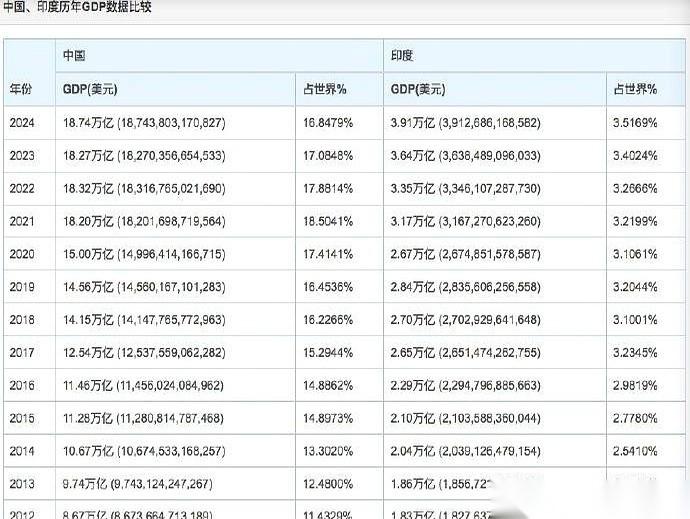Image resolution: width=690 pixels, height=519 pixels.
Task: Click India world share 2.7780%
Action: tap(635, 418)
